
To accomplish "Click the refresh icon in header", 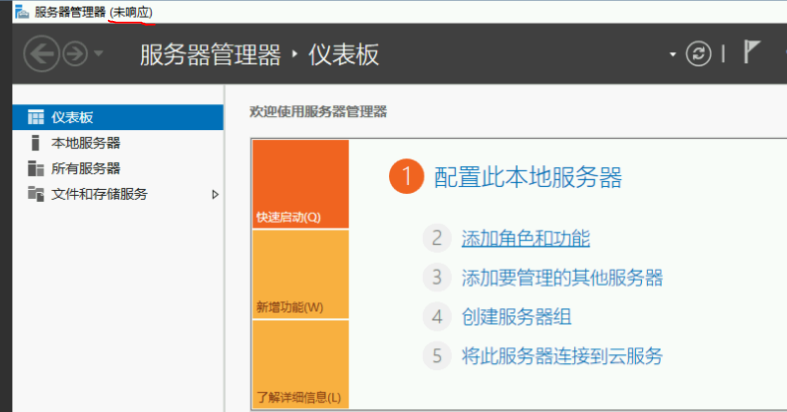I will 699,53.
